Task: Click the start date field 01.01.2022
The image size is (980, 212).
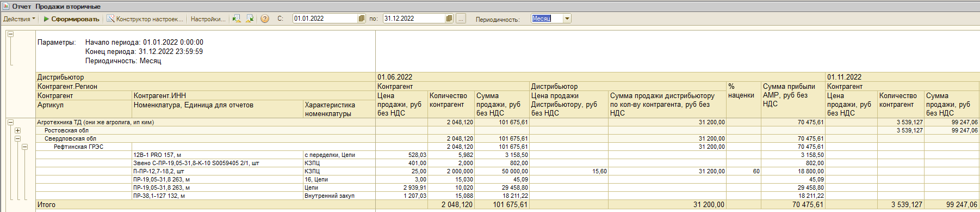Action: 325,19
